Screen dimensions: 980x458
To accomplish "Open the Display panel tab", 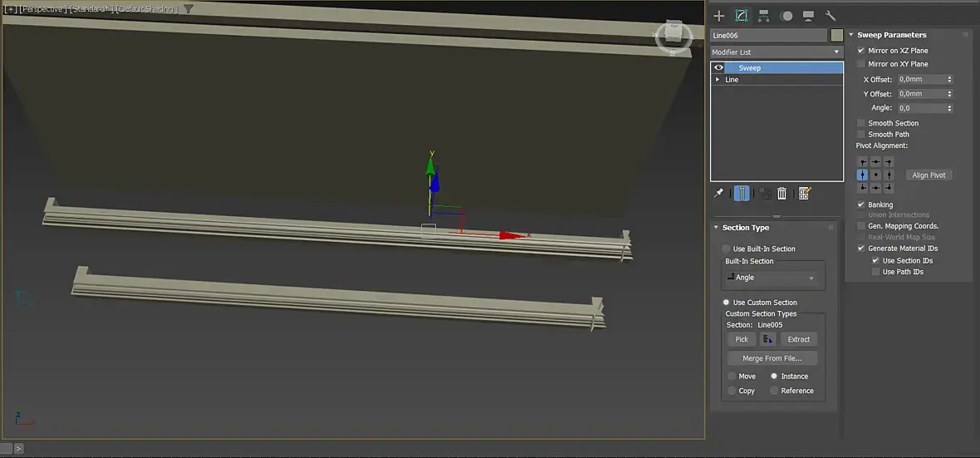I will [808, 16].
